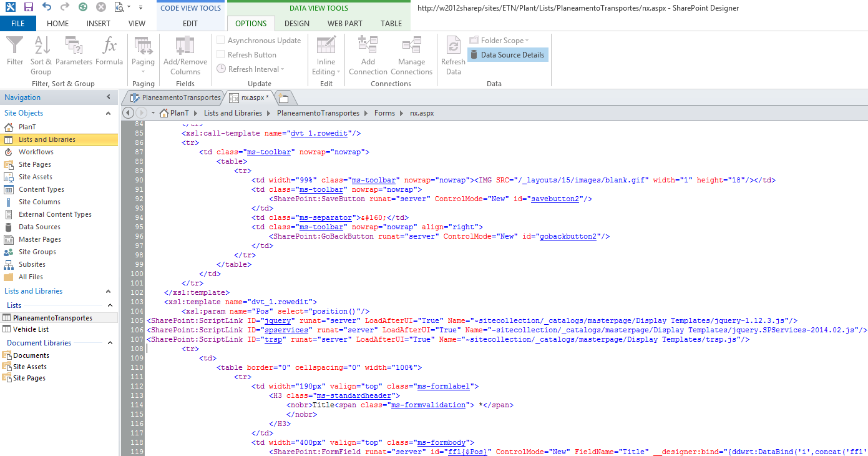The height and width of the screenshot is (456, 868).
Task: Open Manage Connections
Action: [x=411, y=54]
